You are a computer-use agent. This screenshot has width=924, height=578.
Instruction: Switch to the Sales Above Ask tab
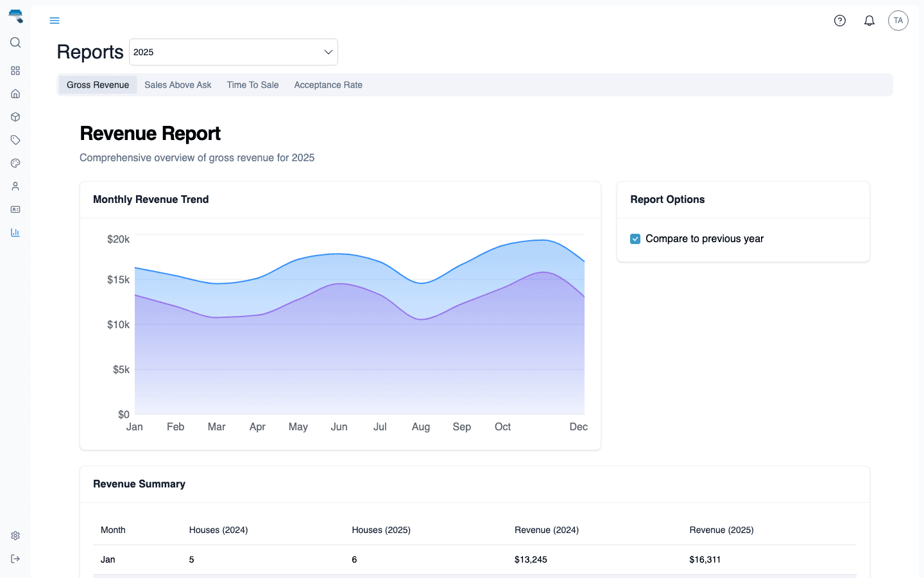177,84
